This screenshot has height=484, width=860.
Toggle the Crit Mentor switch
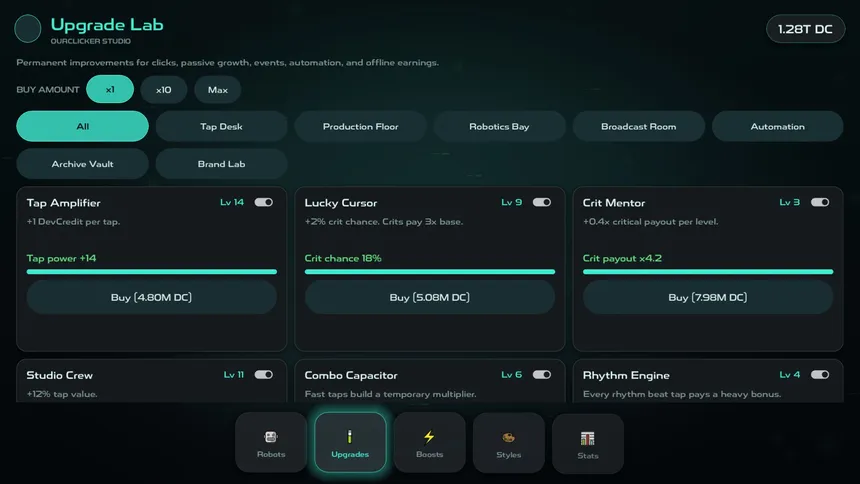820,202
